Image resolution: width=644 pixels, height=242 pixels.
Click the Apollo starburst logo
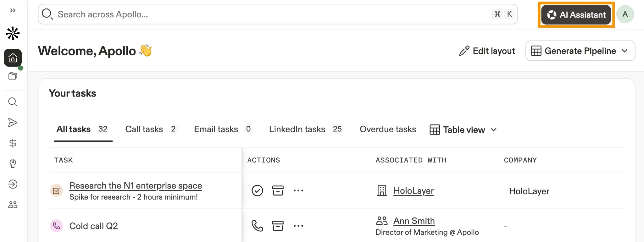(13, 33)
